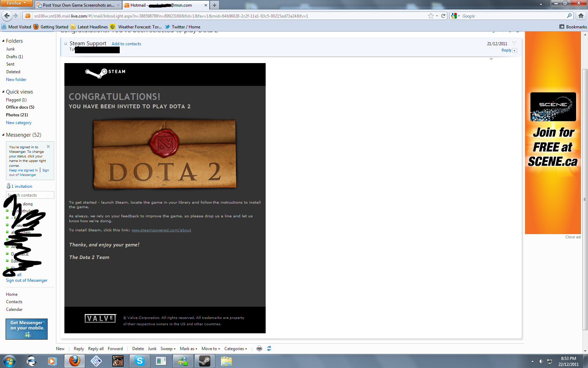Viewport: 588px width, 368px height.
Task: Click Reply all in bottom toolbar
Action: coord(96,349)
